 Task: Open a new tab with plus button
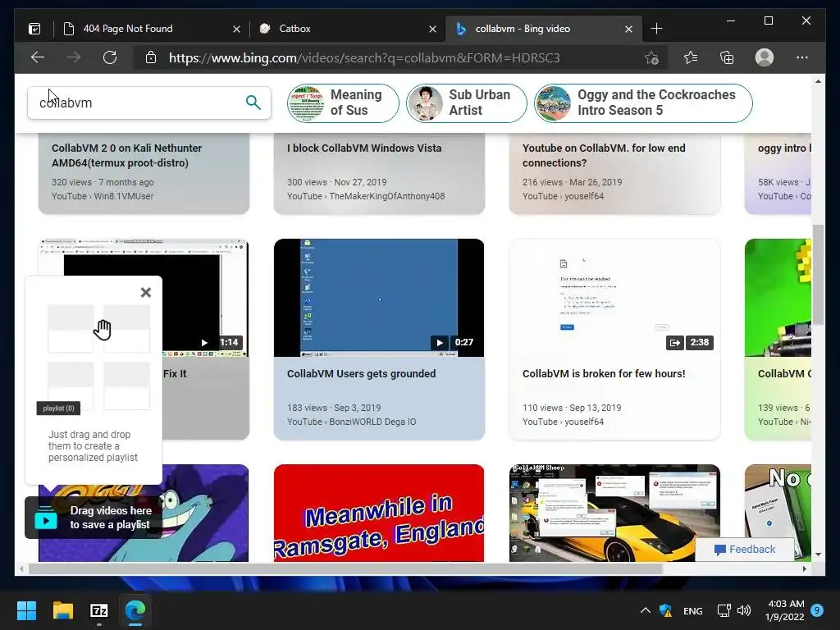click(x=656, y=29)
